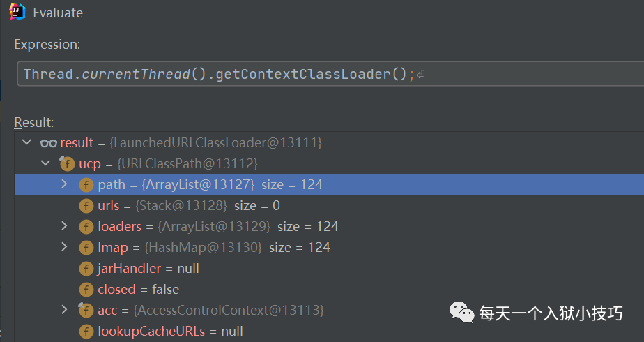
Task: Expand the path ArrayList node
Action: [x=64, y=184]
